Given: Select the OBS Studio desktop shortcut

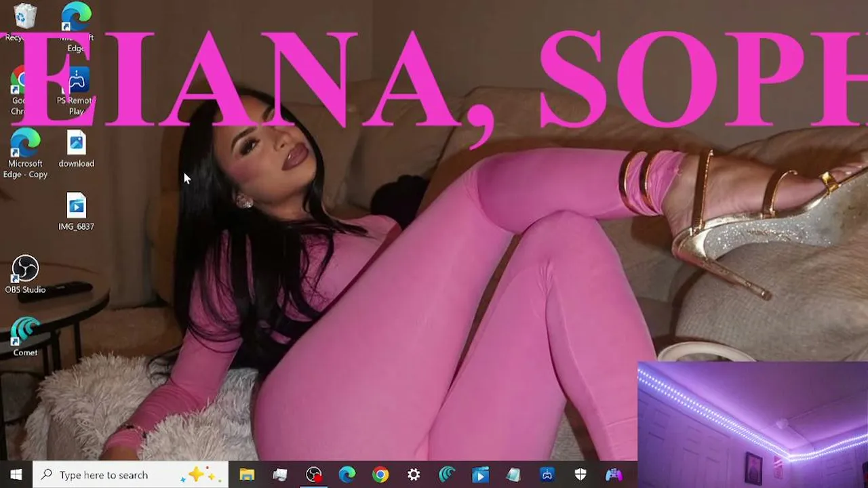Looking at the screenshot, I should [x=25, y=275].
